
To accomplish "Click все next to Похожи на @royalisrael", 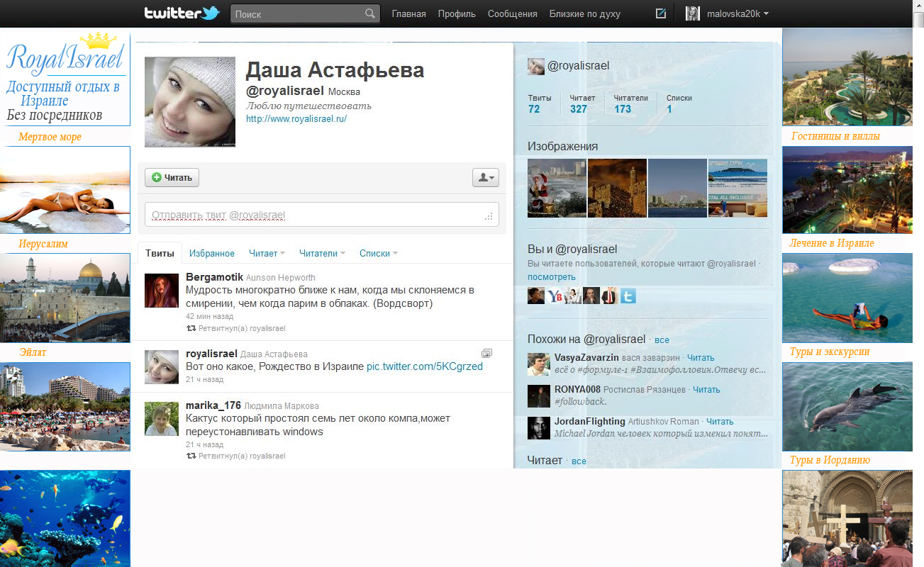I will (x=662, y=340).
